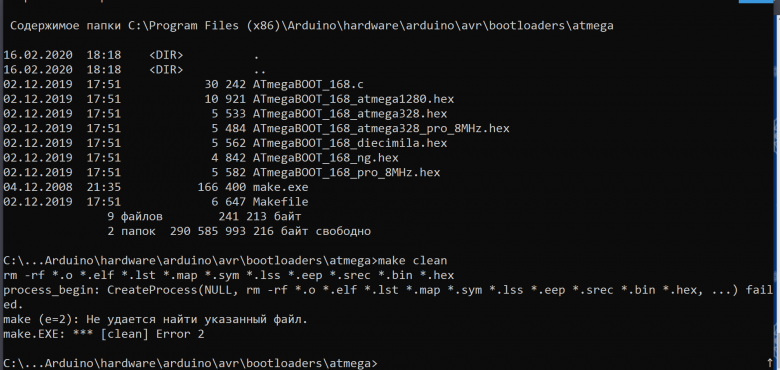Click the '2 папок' free bytes line
780x370 pixels.
239,231
